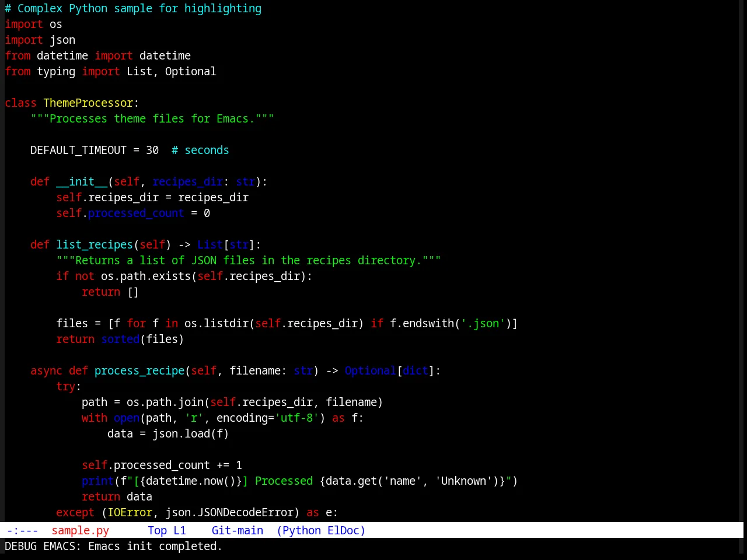The height and width of the screenshot is (560, 747).
Task: Click the 'Unknown' string in data.get
Action: pos(464,481)
